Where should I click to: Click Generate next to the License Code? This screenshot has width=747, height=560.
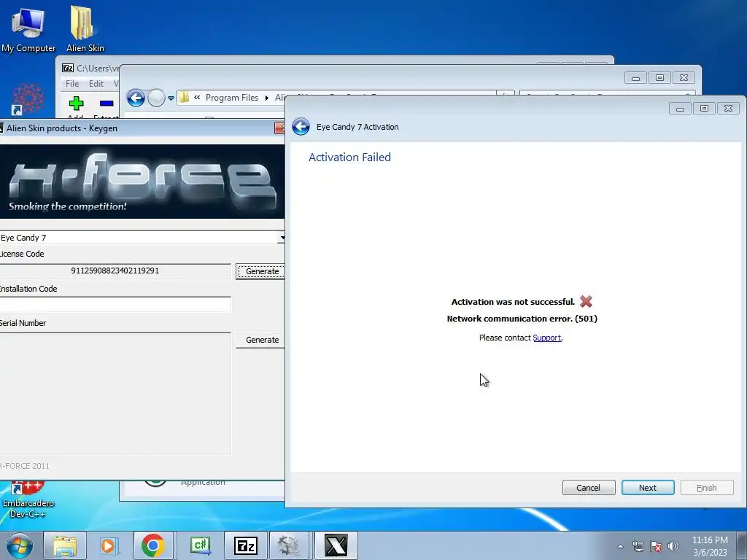[x=260, y=271]
